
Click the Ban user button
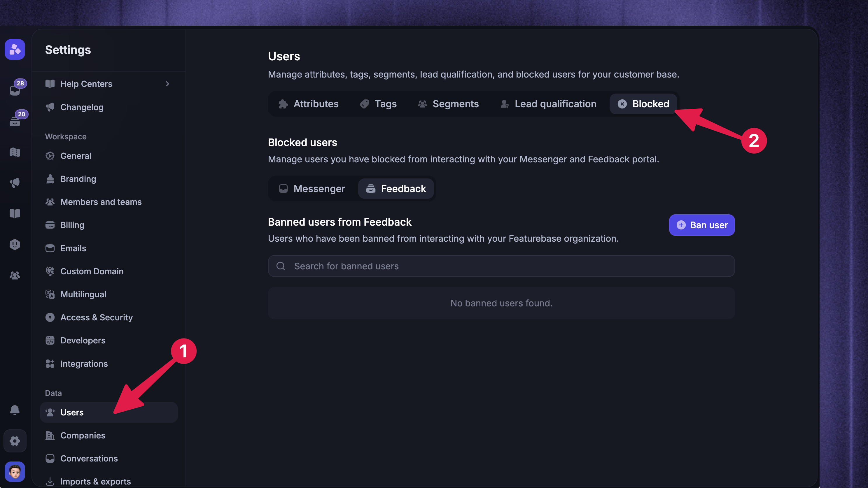click(x=702, y=225)
